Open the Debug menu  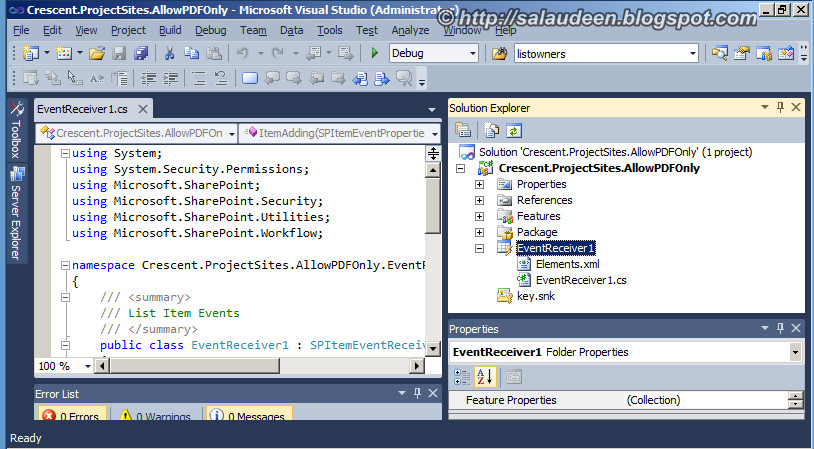click(211, 30)
